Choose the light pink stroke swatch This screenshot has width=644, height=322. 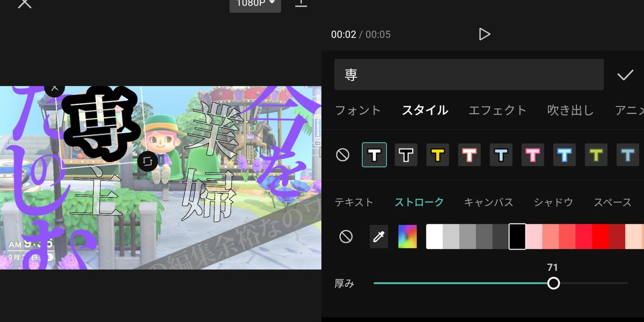[x=534, y=237]
